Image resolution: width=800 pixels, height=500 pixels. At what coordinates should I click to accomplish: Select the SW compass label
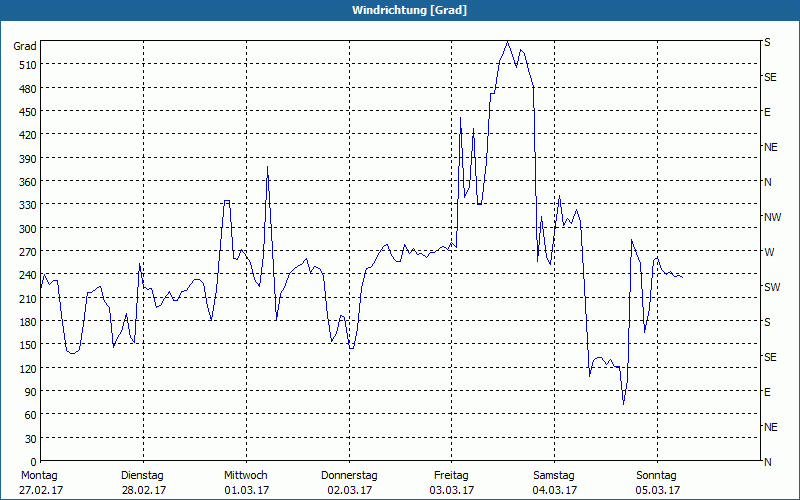tap(772, 287)
